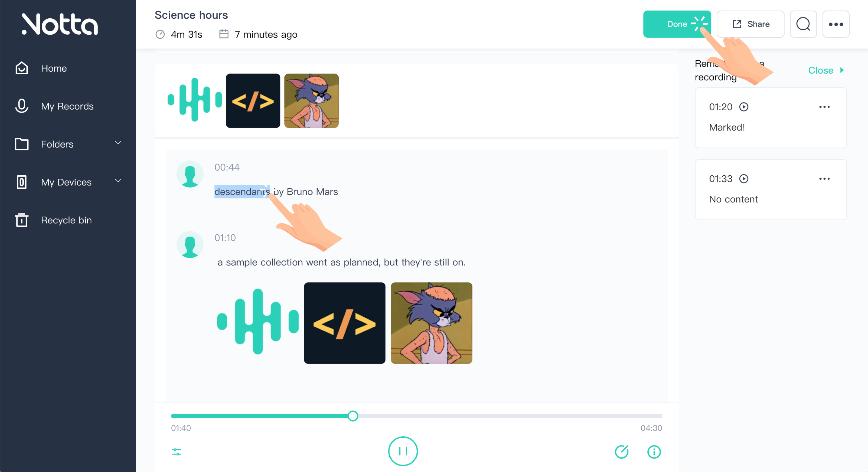
Task: Open the large cat cartoon thumbnail
Action: tap(431, 323)
